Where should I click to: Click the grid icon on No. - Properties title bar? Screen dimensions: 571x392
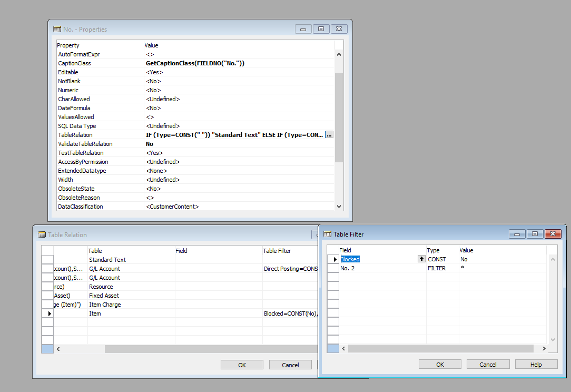point(56,29)
